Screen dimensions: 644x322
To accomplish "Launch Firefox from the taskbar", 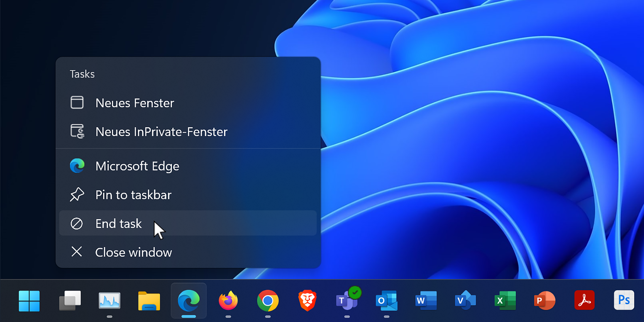I will pos(228,301).
